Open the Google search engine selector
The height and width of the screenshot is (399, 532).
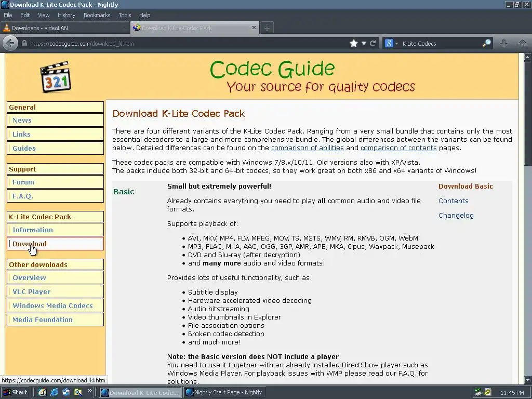pos(391,44)
